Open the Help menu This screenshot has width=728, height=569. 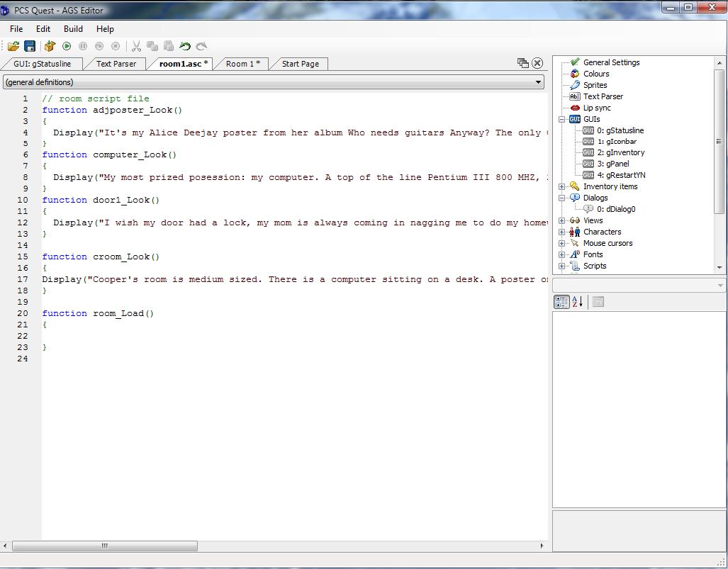pyautogui.click(x=105, y=29)
